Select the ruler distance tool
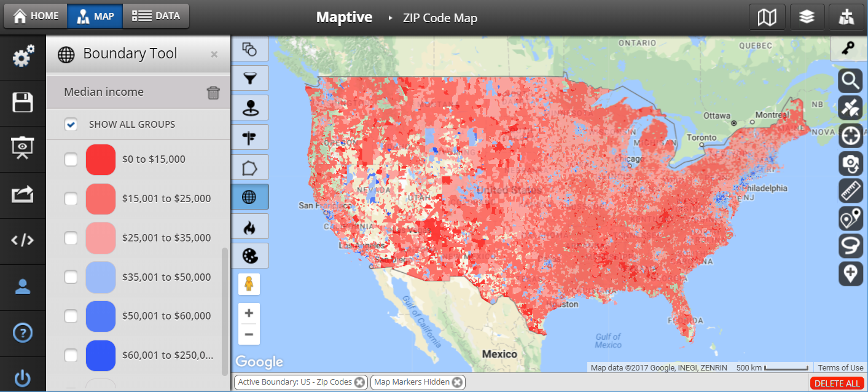The image size is (868, 392). click(851, 191)
